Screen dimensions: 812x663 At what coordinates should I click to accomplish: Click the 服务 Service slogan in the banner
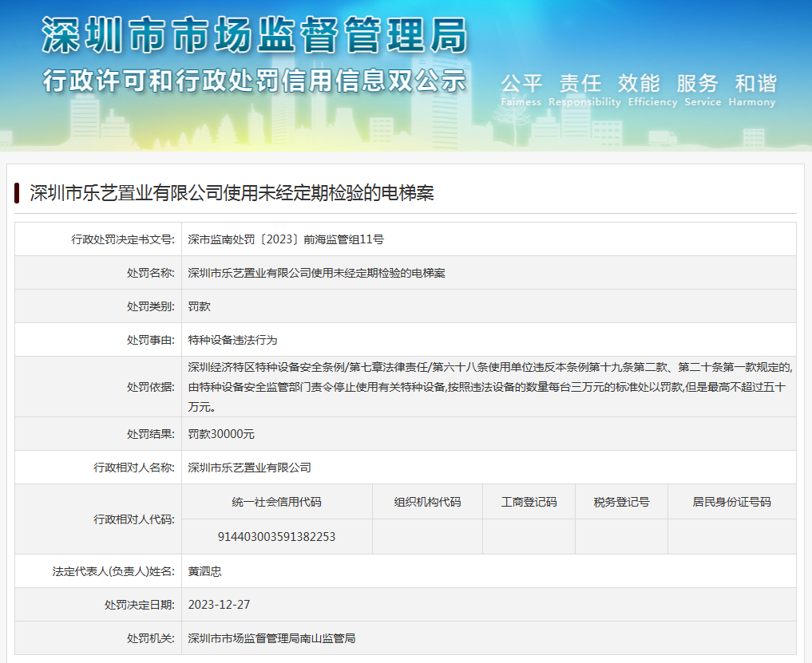coord(703,89)
